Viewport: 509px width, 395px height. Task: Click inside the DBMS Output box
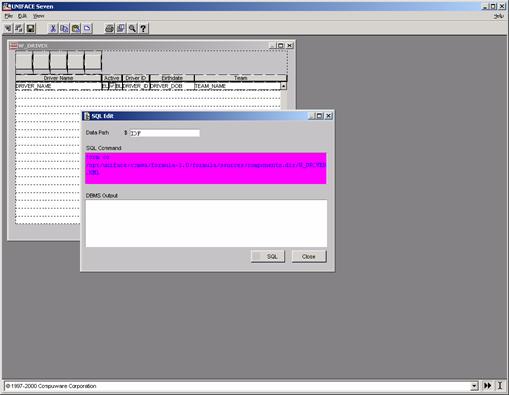point(206,223)
